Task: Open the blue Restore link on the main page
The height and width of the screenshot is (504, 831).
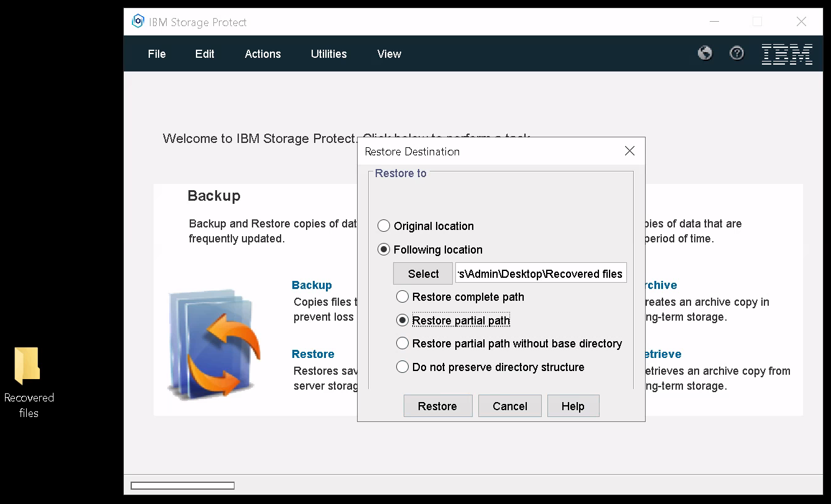Action: [x=313, y=354]
